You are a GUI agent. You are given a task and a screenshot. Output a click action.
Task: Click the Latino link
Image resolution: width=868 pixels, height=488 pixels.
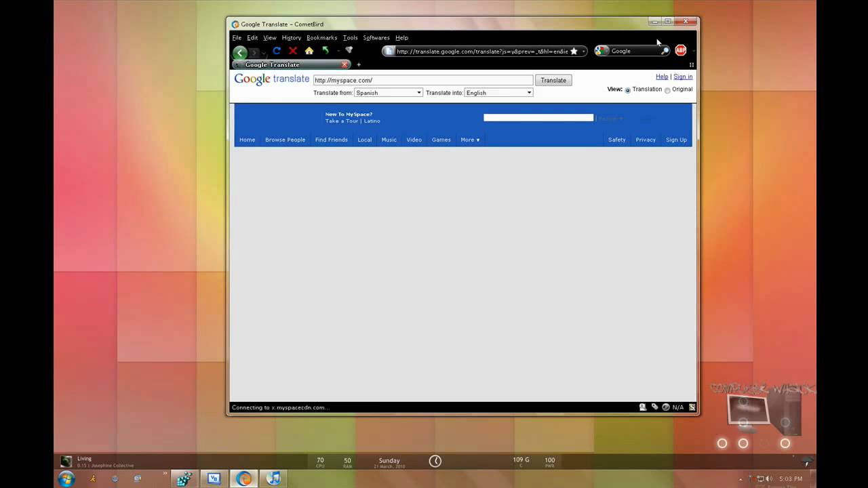pyautogui.click(x=372, y=121)
